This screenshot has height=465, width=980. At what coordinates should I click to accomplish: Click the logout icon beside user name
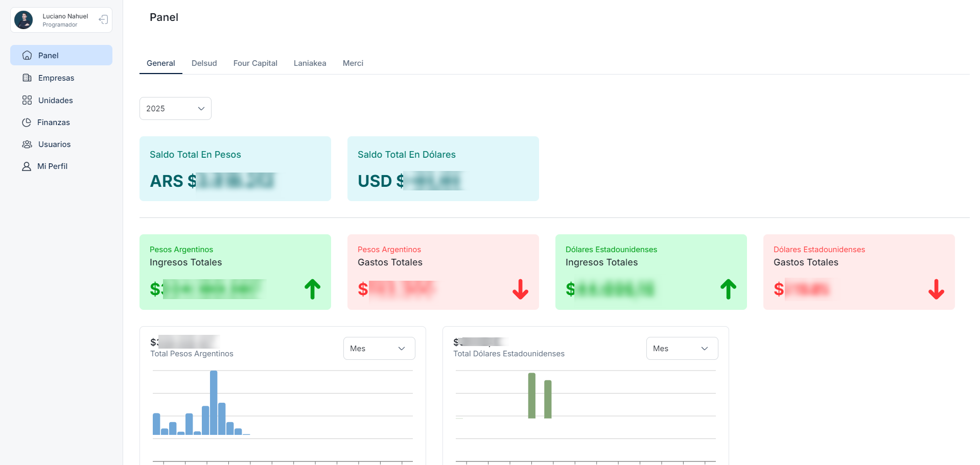tap(103, 20)
